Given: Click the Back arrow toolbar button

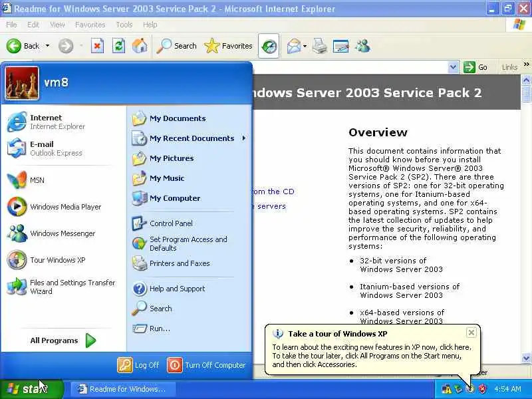Looking at the screenshot, I should [23, 46].
